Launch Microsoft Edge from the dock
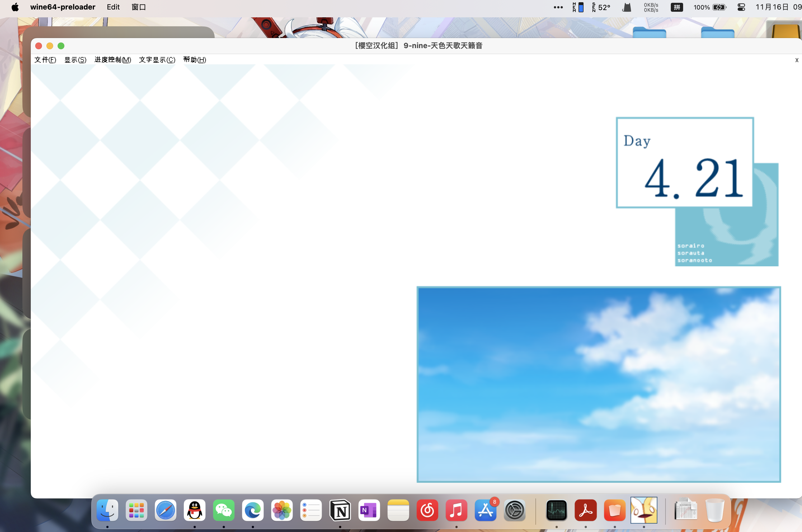The height and width of the screenshot is (532, 802). point(253,510)
